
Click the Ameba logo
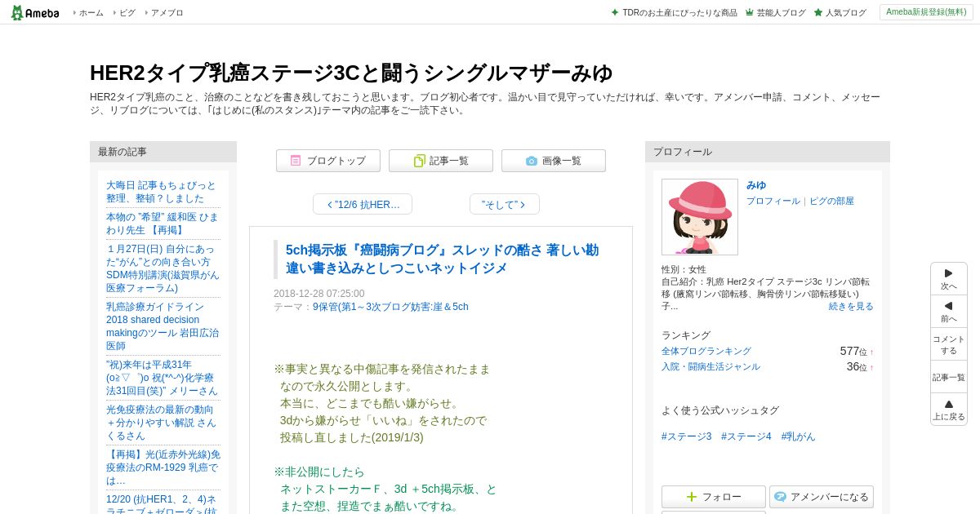coord(34,12)
